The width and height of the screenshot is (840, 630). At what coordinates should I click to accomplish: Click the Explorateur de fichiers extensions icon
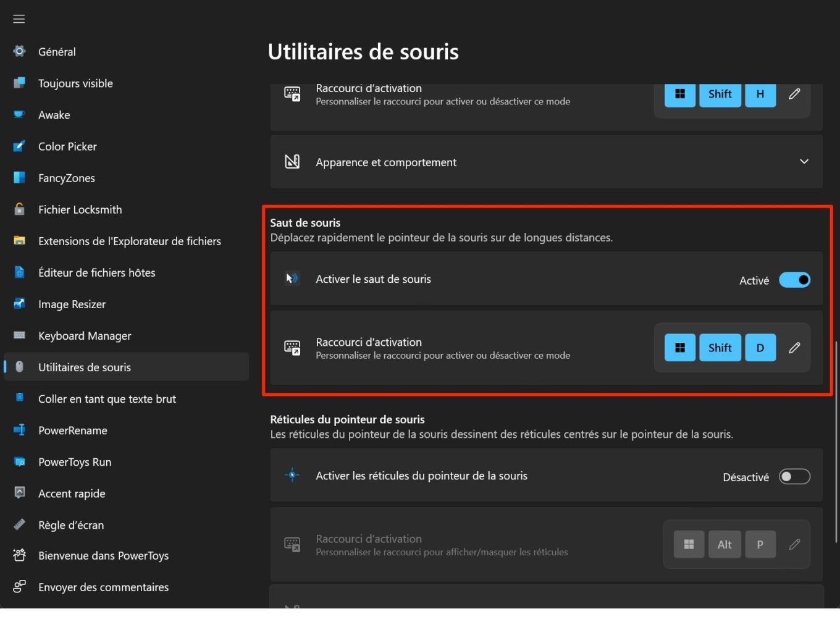point(20,240)
